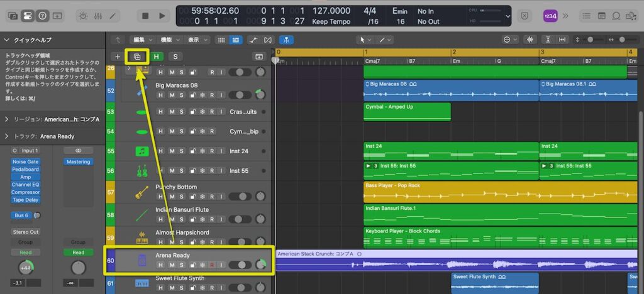
Task: Toggle the global Hide (H) button
Action: [156, 57]
